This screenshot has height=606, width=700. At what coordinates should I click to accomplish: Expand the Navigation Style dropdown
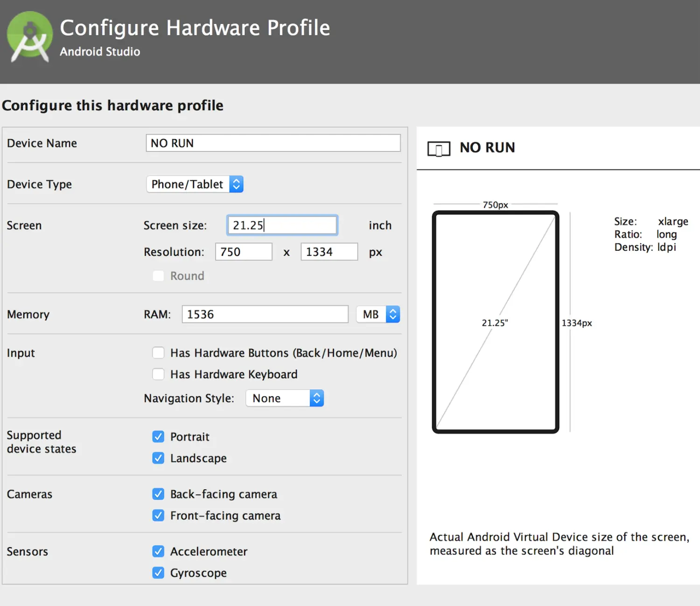pyautogui.click(x=285, y=398)
